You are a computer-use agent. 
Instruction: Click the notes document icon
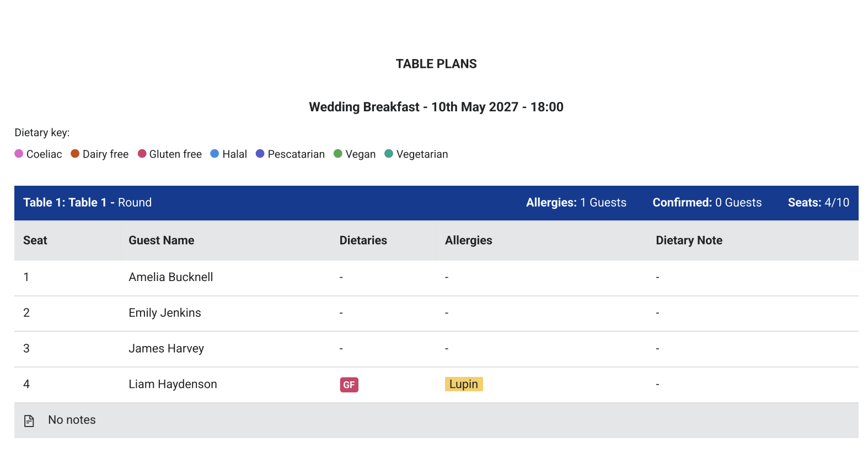[x=29, y=421]
